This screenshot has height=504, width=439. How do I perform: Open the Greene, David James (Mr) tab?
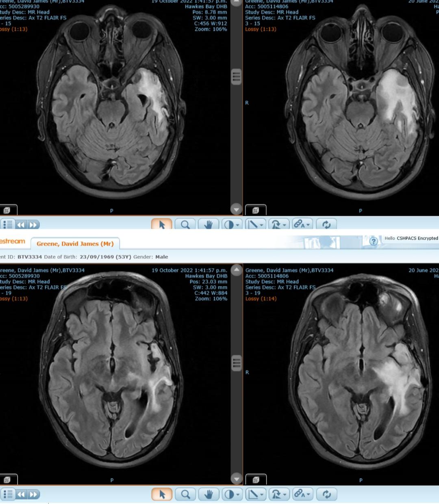(x=75, y=244)
